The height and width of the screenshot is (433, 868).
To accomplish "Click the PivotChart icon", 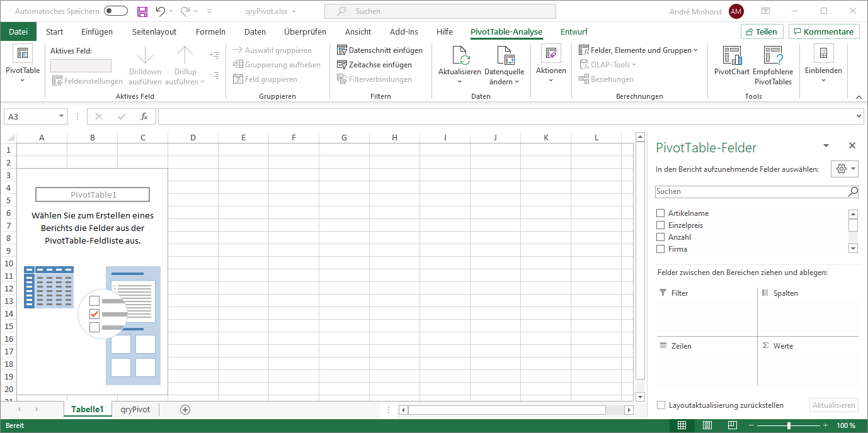I will pyautogui.click(x=731, y=56).
